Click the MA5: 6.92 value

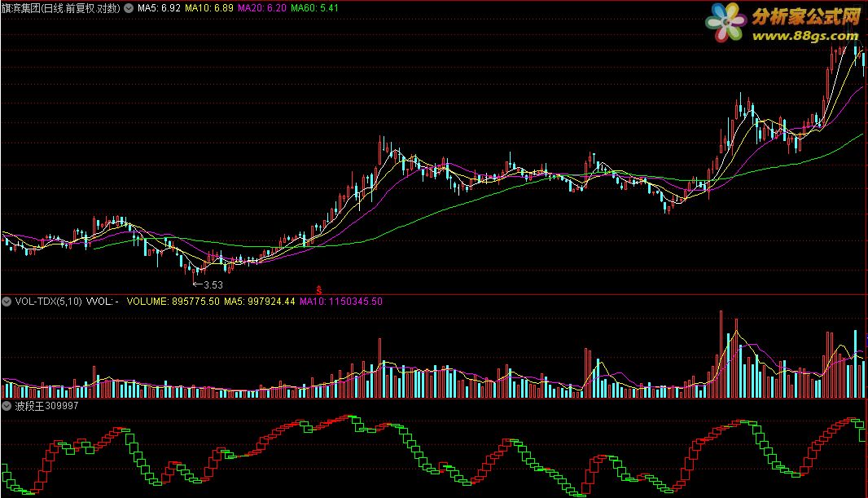(159, 8)
